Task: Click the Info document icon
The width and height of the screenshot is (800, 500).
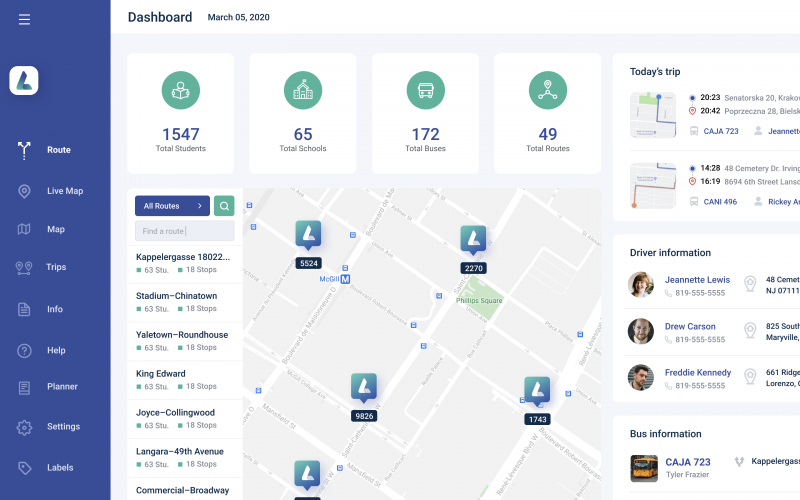Action: click(x=24, y=309)
